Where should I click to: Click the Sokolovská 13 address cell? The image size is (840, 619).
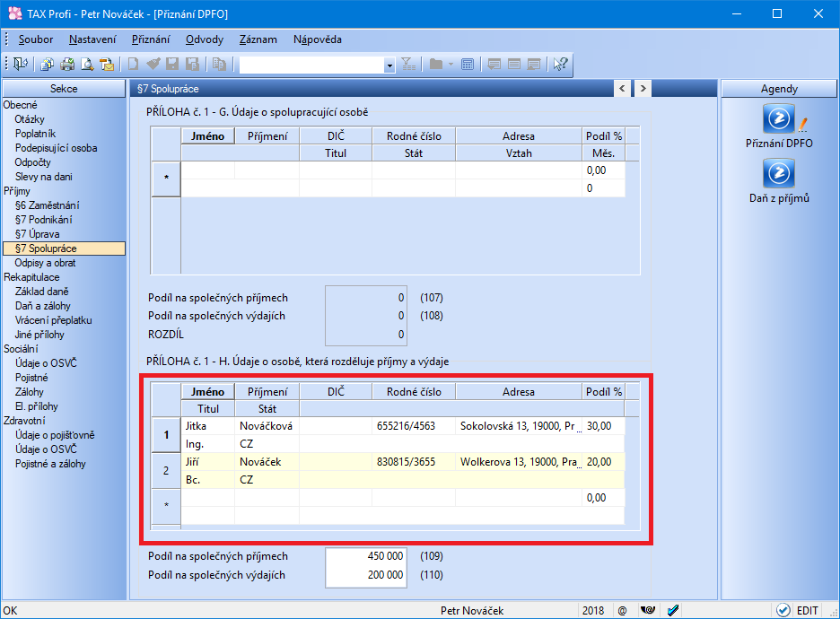[519, 426]
